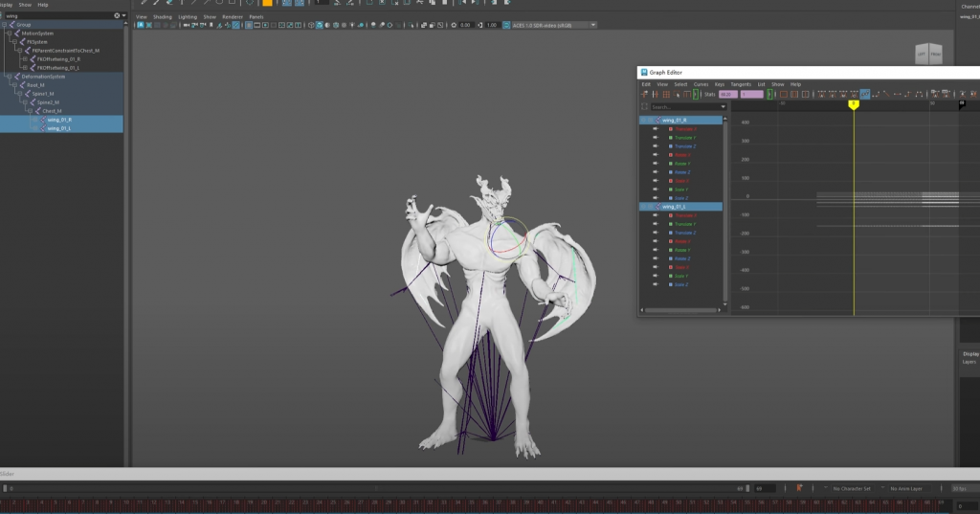Collapse the FKSystem node in Outliner
The width and height of the screenshot is (980, 514).
pos(14,42)
